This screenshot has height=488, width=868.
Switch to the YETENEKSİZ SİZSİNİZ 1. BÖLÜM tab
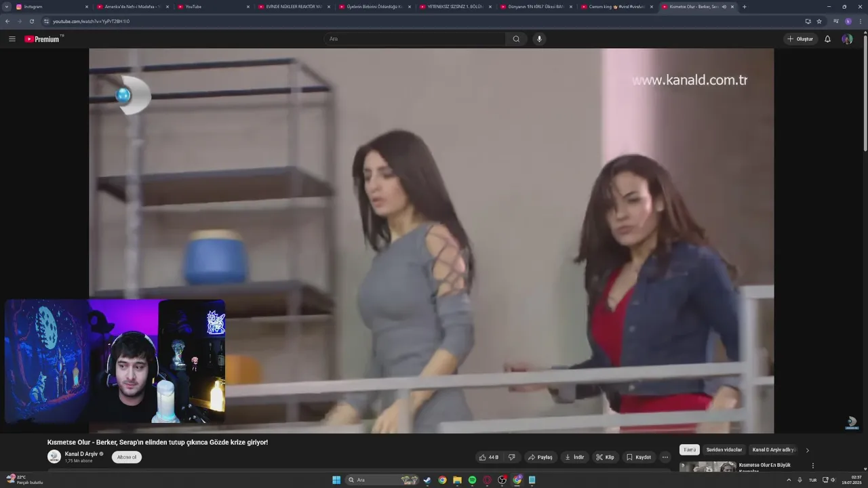click(455, 7)
